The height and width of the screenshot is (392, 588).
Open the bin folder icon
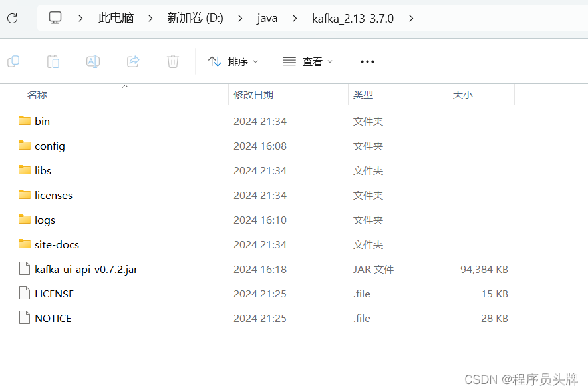[23, 120]
